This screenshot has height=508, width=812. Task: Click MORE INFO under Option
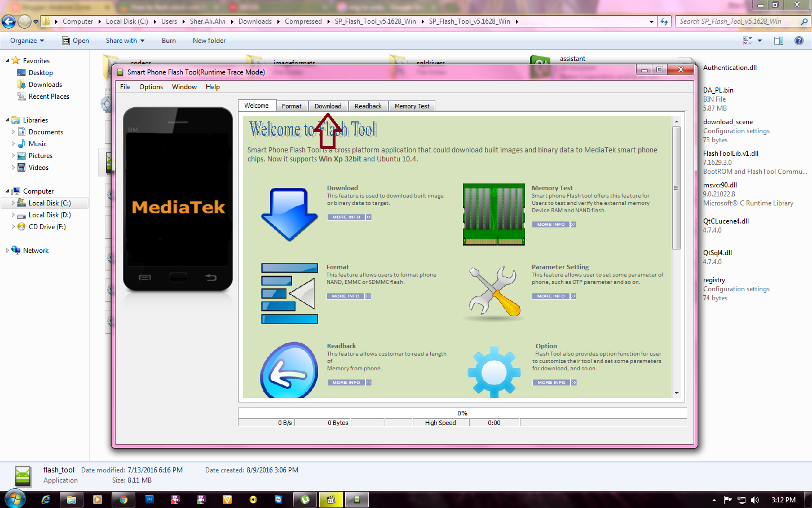click(x=555, y=383)
